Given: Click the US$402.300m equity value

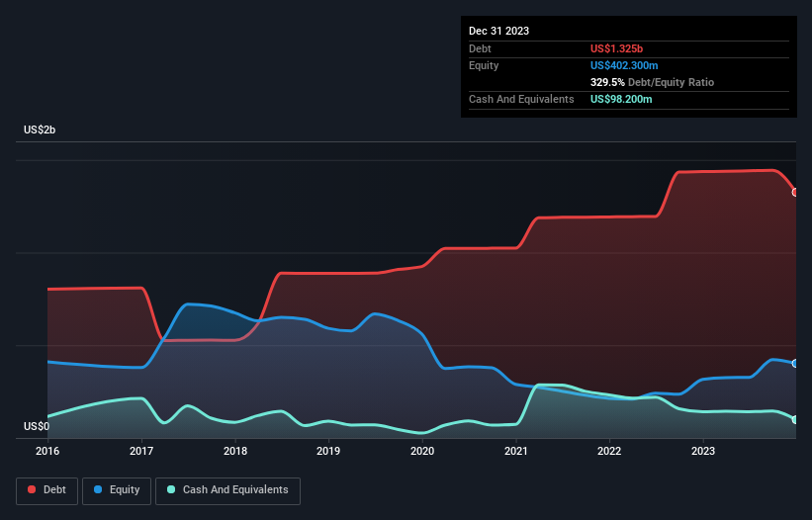Looking at the screenshot, I should pyautogui.click(x=624, y=65).
